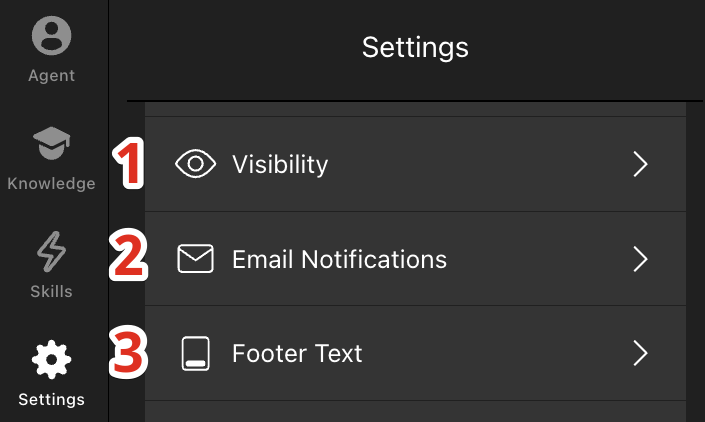Click the envelope icon for Email Notifications

pos(195,258)
